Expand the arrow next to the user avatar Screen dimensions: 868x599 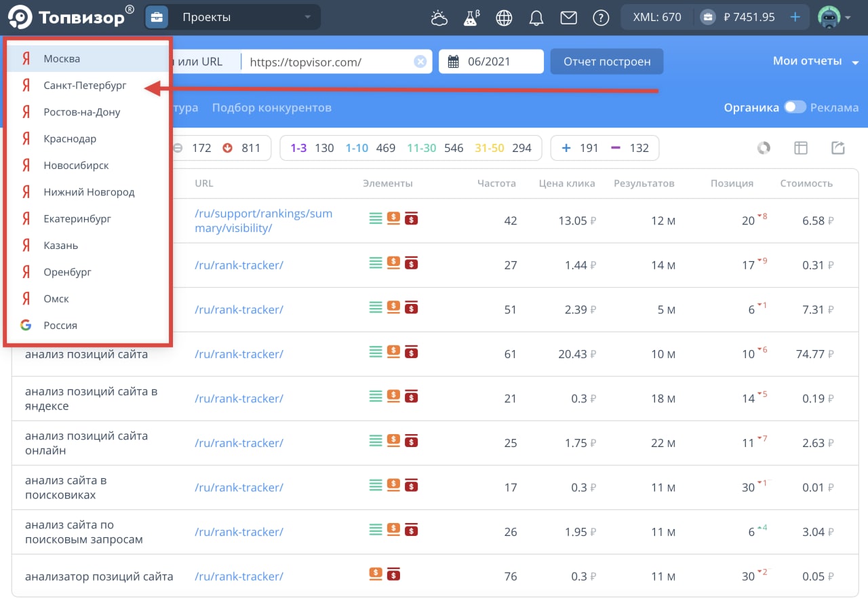(848, 18)
